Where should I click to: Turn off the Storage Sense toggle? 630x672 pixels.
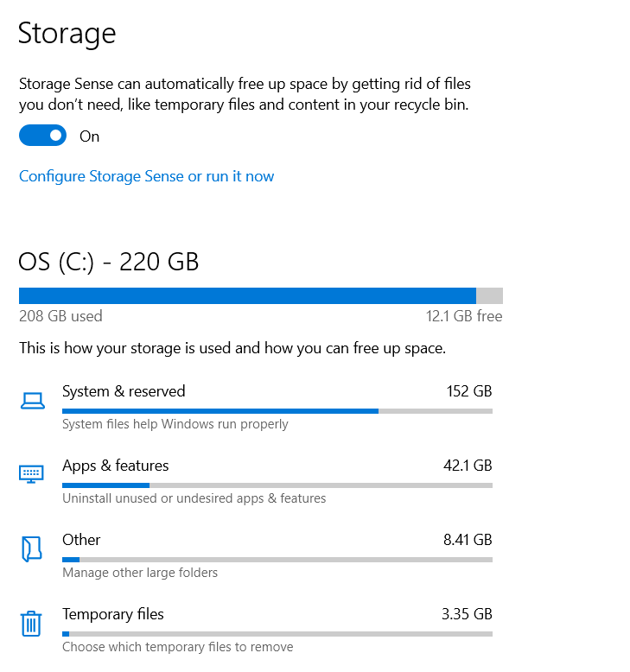43,136
